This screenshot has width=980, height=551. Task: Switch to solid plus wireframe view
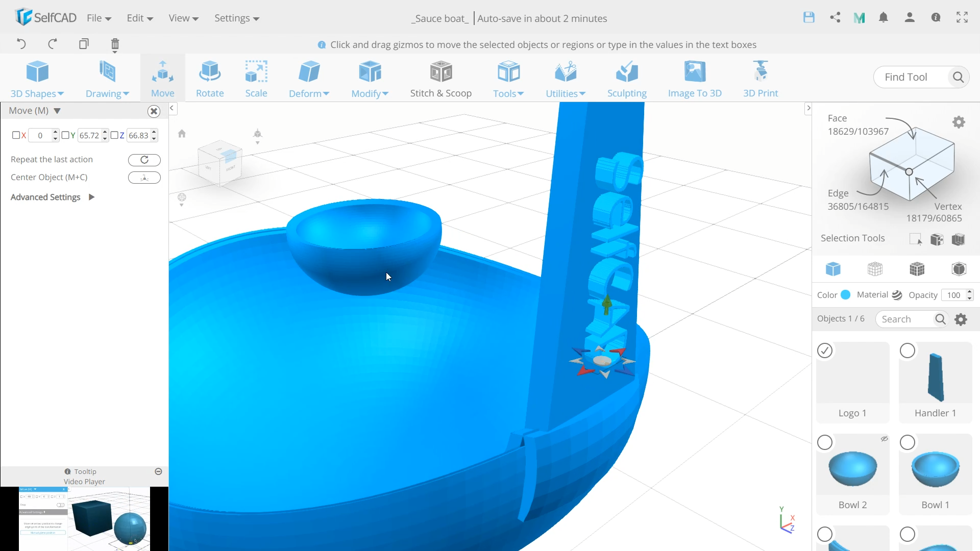(917, 269)
